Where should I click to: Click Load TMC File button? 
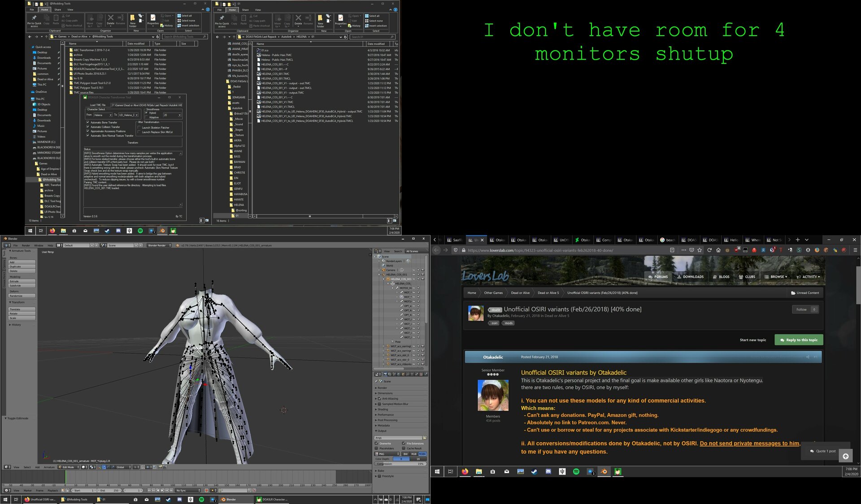(97, 105)
